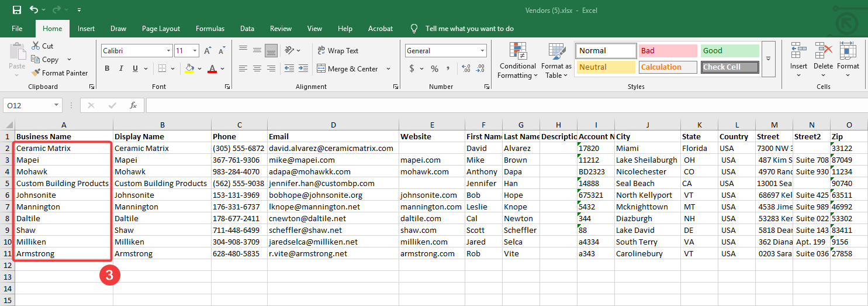This screenshot has height=306, width=868.
Task: Switch to the Insert tab
Action: pyautogui.click(x=86, y=29)
